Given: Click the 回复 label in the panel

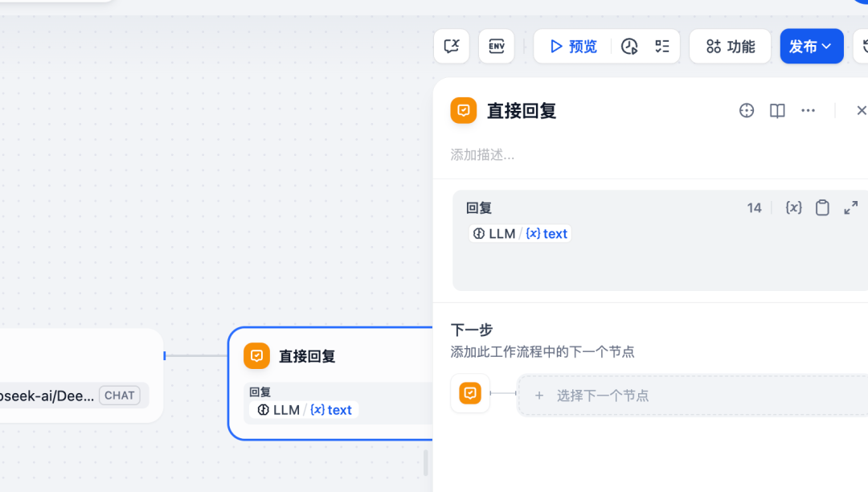Looking at the screenshot, I should tap(479, 208).
